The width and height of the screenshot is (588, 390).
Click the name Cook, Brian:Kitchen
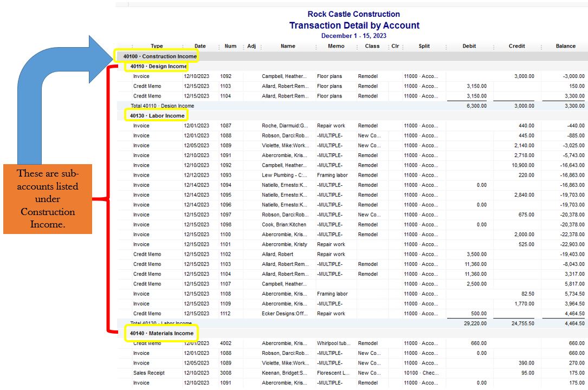[x=284, y=225]
